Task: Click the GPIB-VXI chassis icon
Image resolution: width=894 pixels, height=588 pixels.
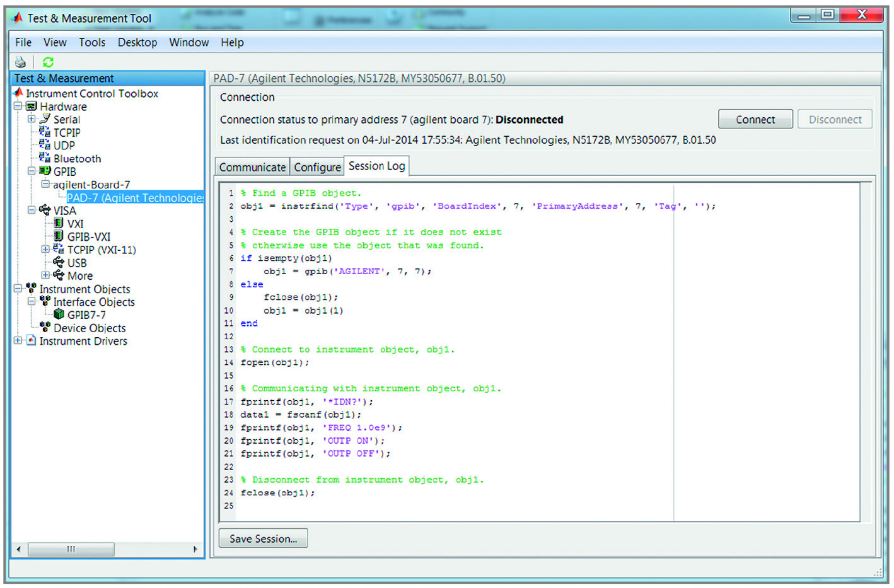Action: click(x=59, y=236)
